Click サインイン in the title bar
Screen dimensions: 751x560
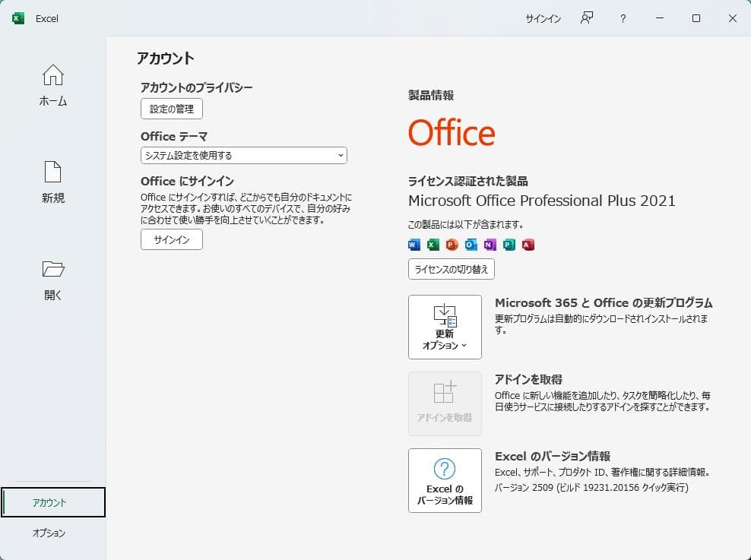[542, 18]
